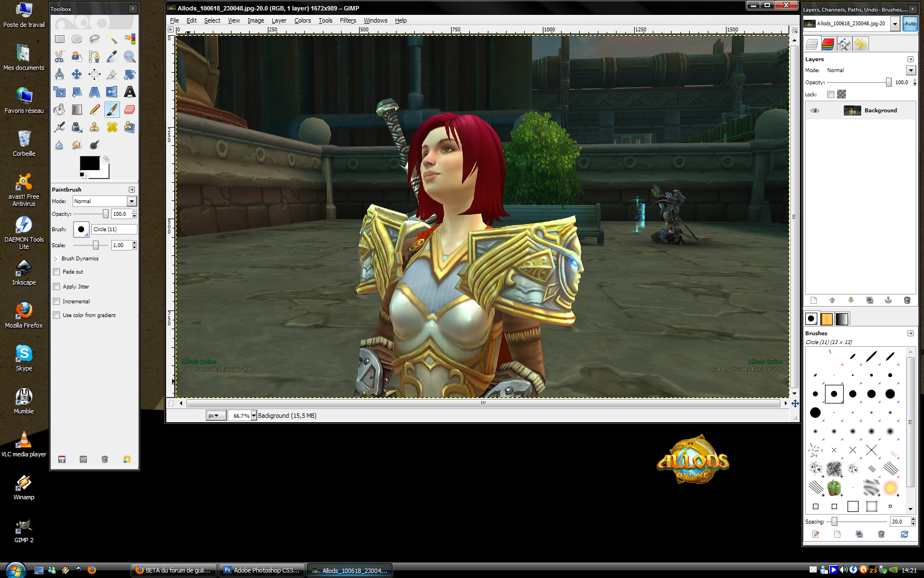The image size is (924, 578).
Task: Select the Smudge tool
Action: (x=77, y=145)
